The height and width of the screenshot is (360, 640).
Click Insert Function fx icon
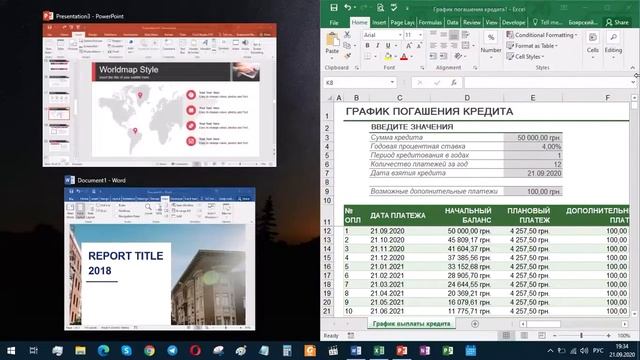[x=454, y=82]
